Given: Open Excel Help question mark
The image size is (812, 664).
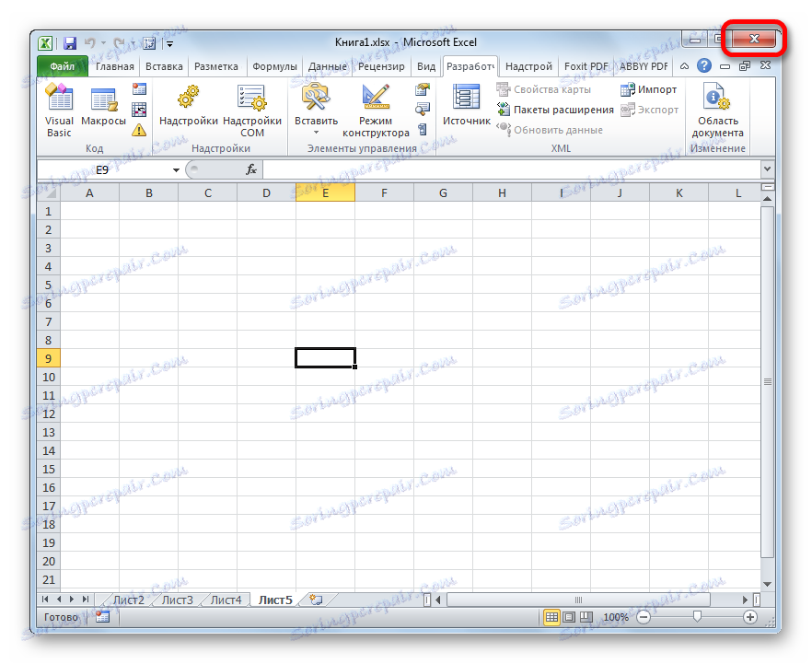Looking at the screenshot, I should 703,65.
